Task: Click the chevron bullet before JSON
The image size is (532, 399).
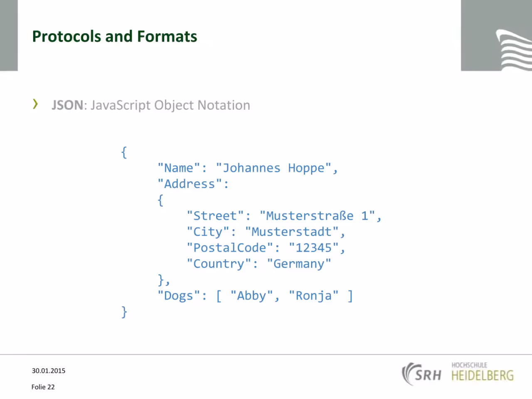Action: tap(35, 104)
